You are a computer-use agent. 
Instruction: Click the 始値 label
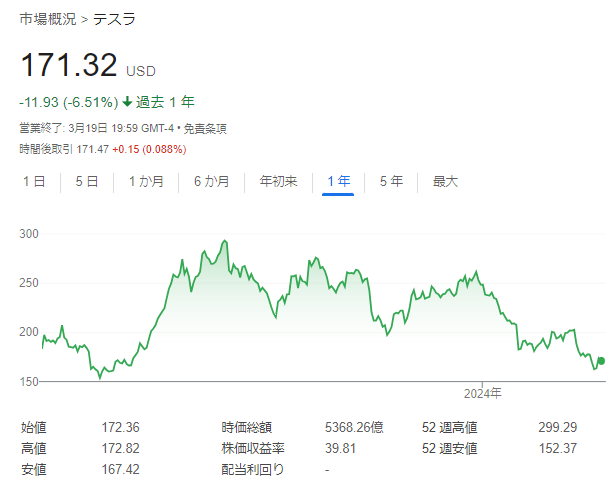pos(34,427)
